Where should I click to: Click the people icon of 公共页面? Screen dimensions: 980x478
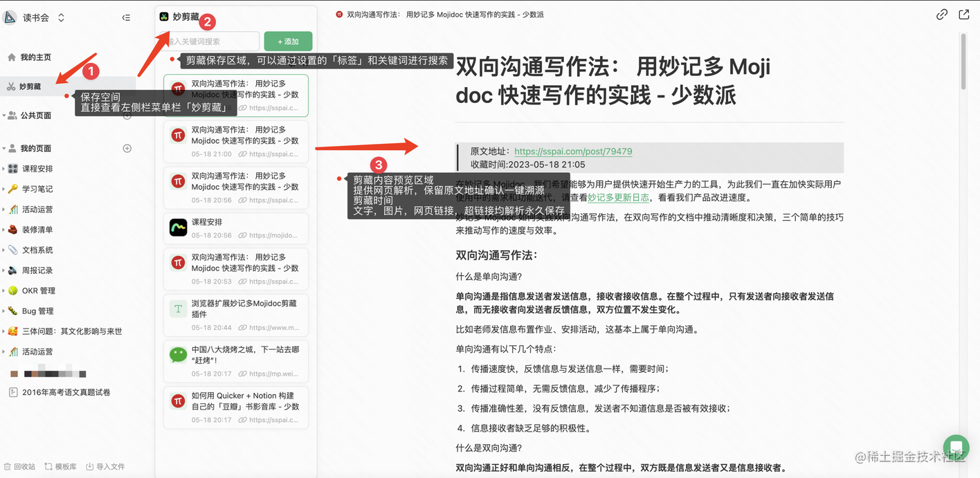pyautogui.click(x=12, y=116)
